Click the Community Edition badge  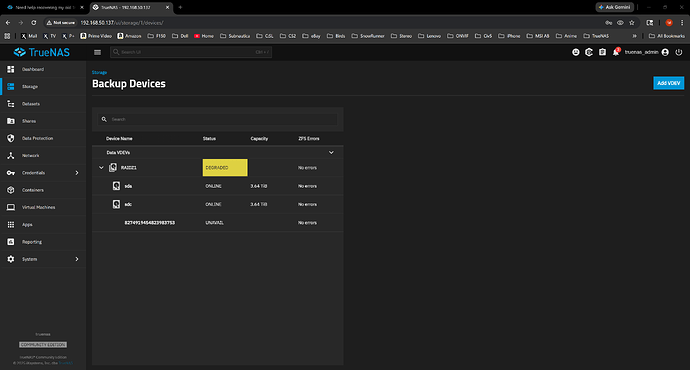click(43, 344)
